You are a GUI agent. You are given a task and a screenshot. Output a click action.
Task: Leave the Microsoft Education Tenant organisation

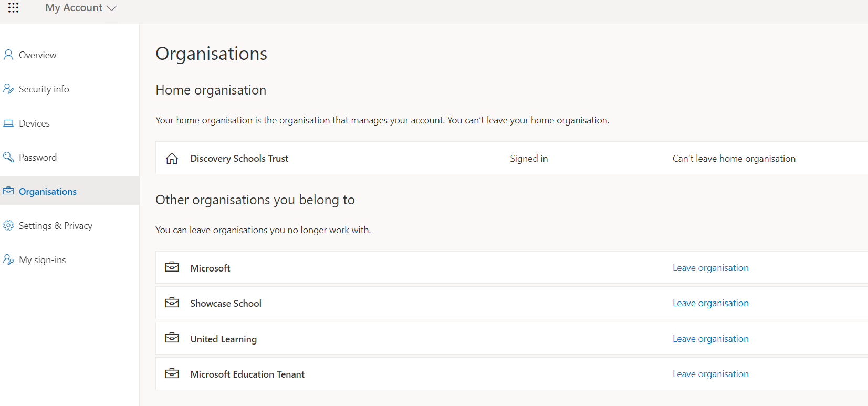click(x=710, y=374)
